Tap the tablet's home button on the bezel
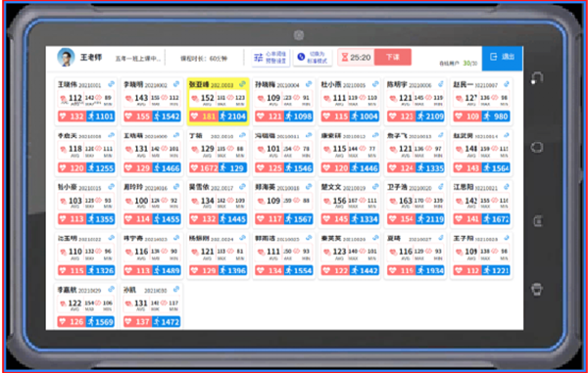Image resolution: width=588 pixels, height=373 pixels. point(537,147)
